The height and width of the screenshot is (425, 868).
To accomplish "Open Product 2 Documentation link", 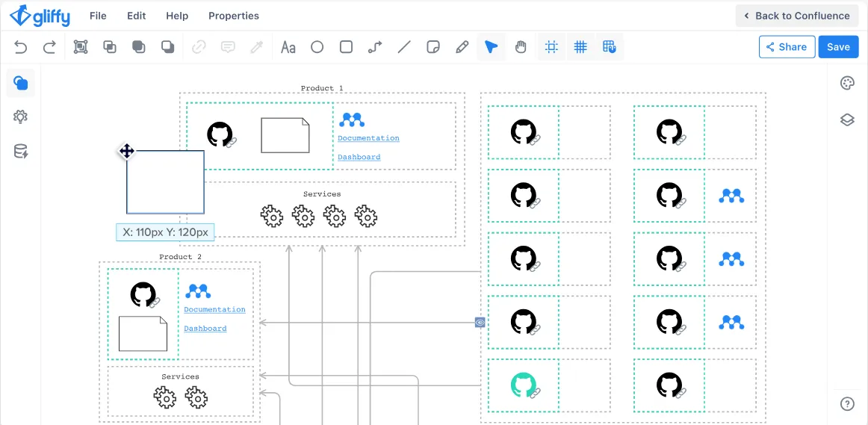I will point(215,310).
